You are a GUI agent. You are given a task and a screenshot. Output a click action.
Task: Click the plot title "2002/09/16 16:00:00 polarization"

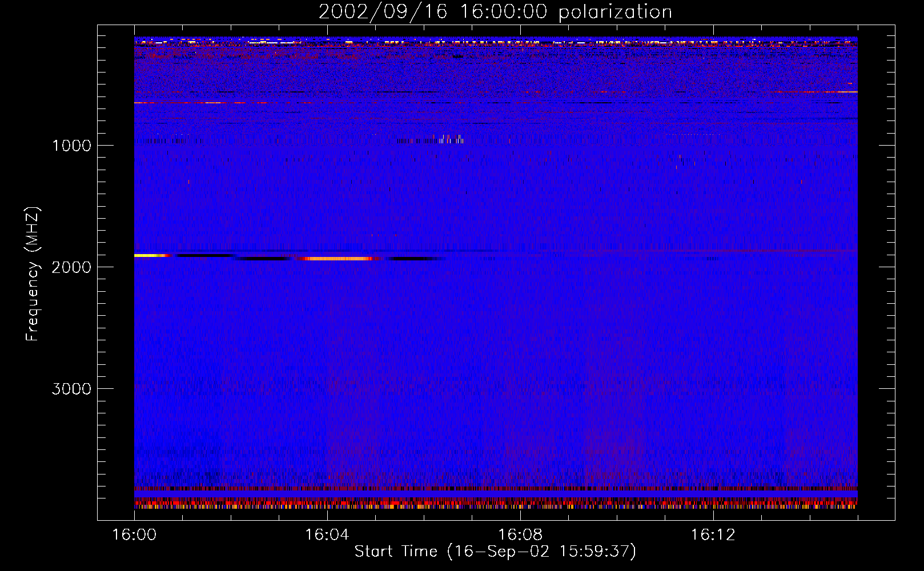495,12
